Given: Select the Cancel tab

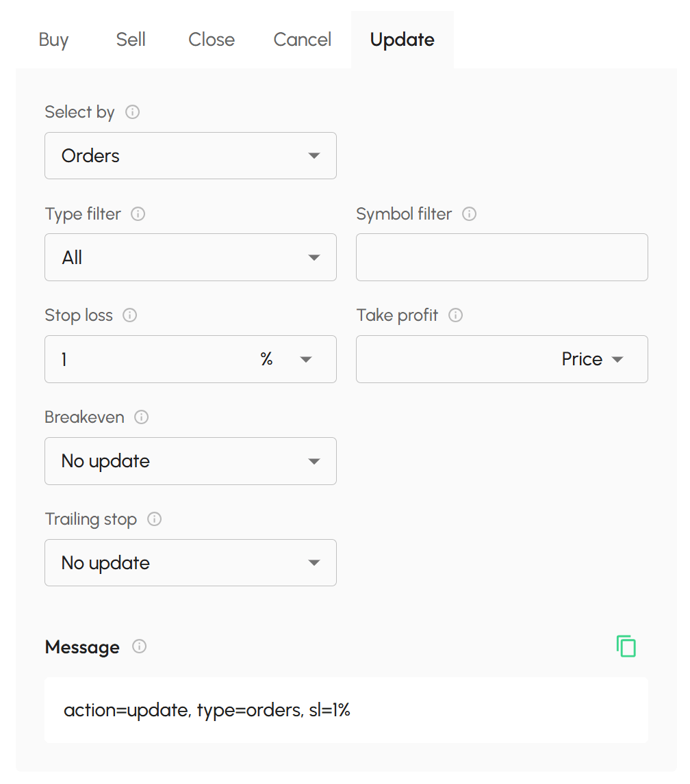Looking at the screenshot, I should click(302, 40).
